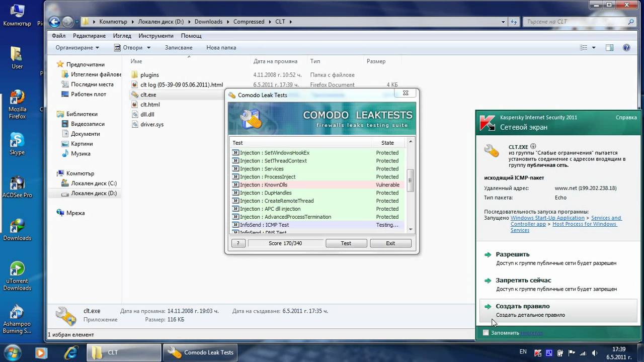
Task: Open the Помощ menu
Action: pyautogui.click(x=191, y=36)
